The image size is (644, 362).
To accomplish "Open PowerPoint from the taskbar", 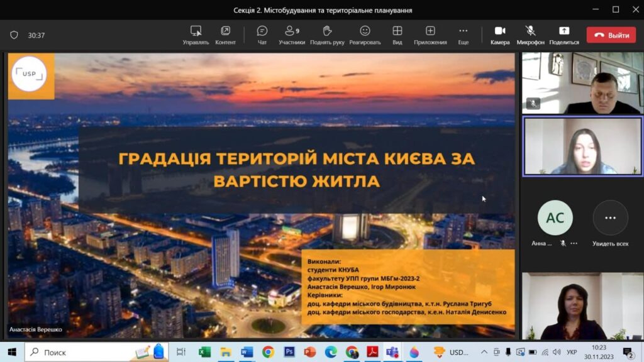I will (310, 352).
